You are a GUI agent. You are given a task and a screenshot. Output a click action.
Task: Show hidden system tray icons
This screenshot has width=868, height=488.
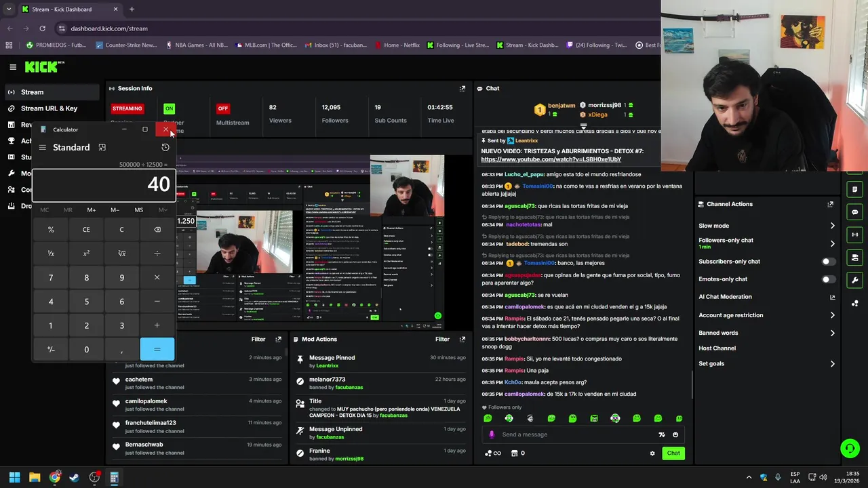pyautogui.click(x=749, y=477)
